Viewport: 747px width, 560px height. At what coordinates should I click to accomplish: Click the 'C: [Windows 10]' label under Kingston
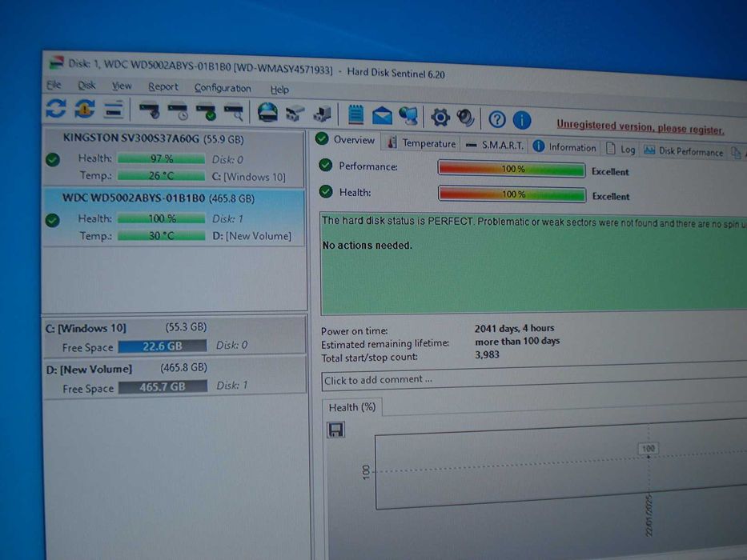pos(249,177)
